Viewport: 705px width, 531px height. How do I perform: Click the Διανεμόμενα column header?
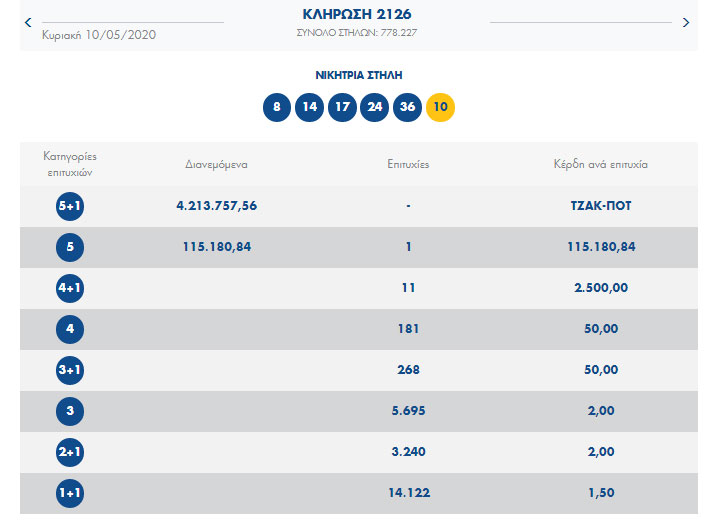click(216, 164)
